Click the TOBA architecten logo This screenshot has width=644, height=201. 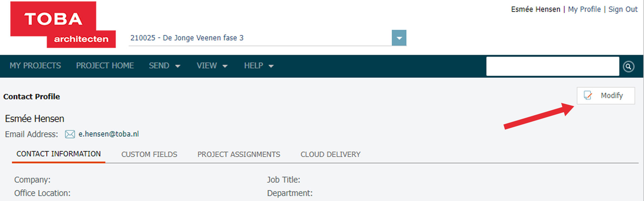point(63,25)
